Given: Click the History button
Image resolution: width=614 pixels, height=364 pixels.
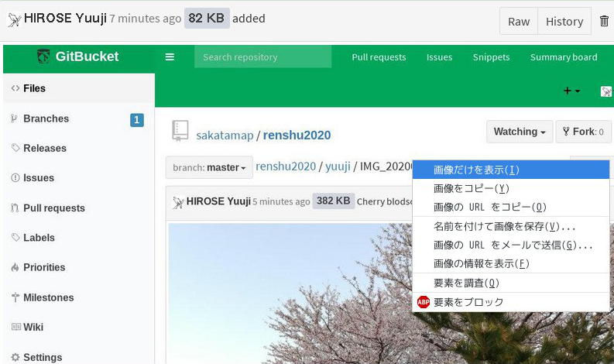Looking at the screenshot, I should 564,21.
